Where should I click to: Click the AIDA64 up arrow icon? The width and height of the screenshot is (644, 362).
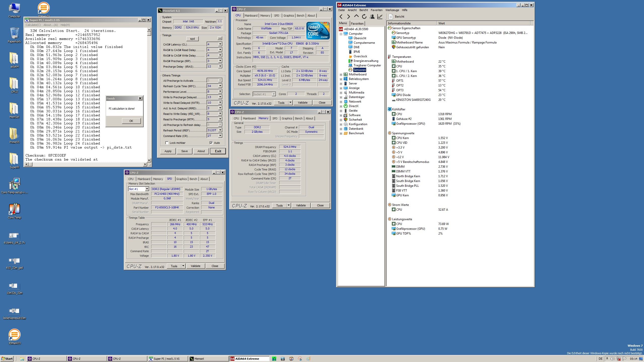[356, 16]
